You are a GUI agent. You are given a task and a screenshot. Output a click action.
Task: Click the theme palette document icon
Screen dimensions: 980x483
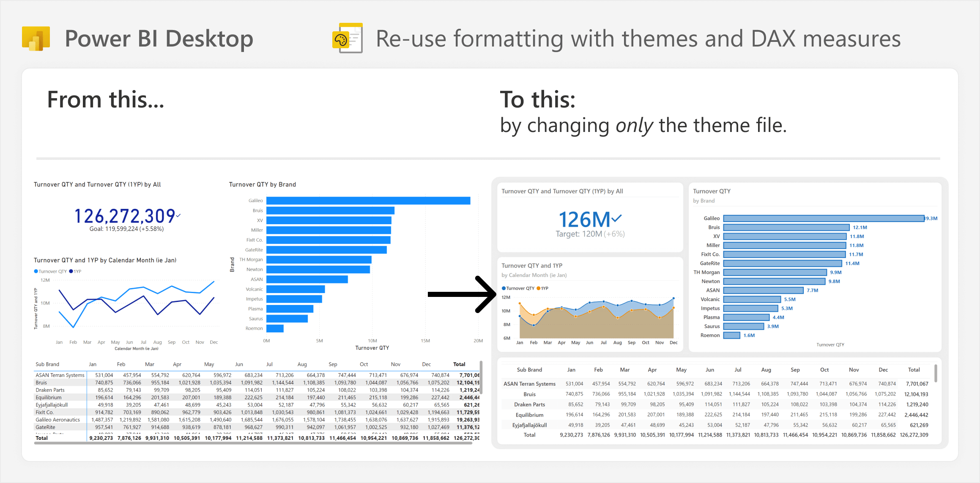[348, 38]
